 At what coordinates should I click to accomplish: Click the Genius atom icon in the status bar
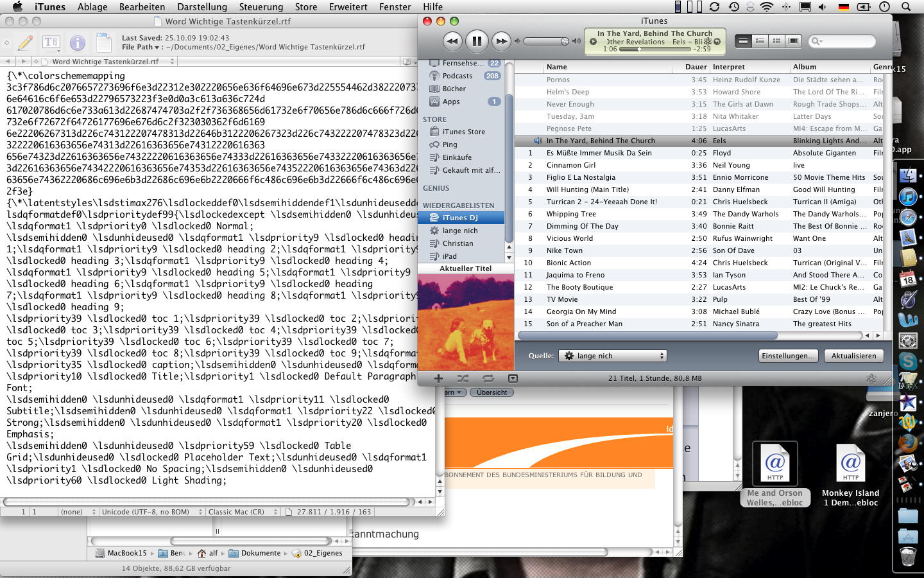[871, 379]
